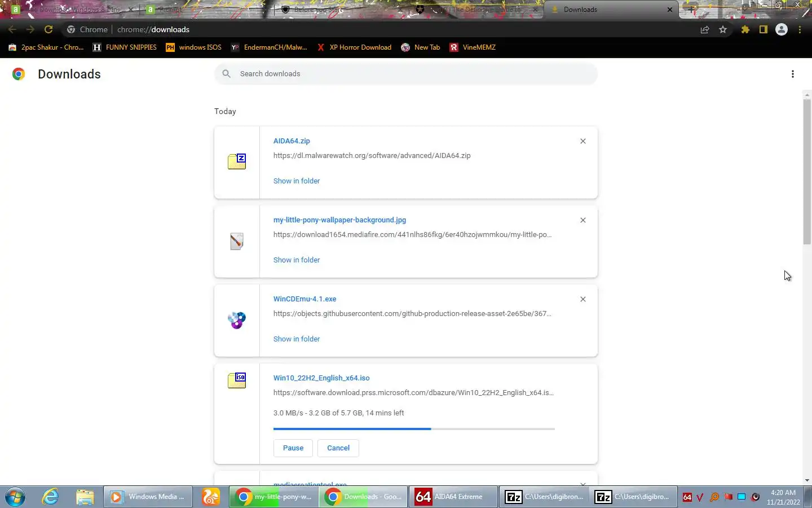
Task: Click the scrollbar down arrow
Action: tap(807, 480)
